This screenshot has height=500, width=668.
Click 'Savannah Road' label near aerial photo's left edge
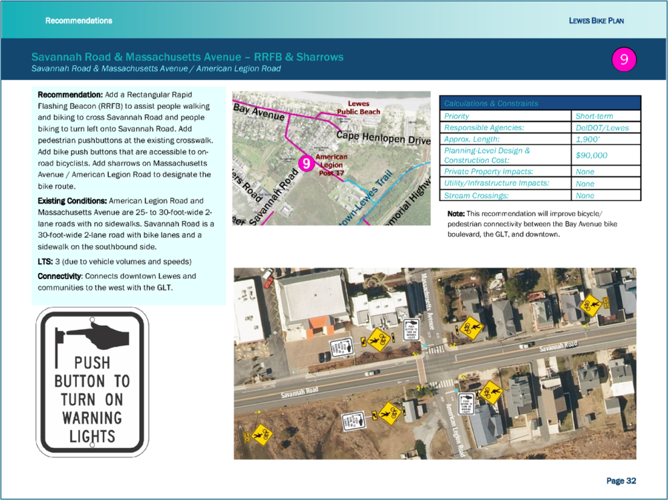point(299,392)
